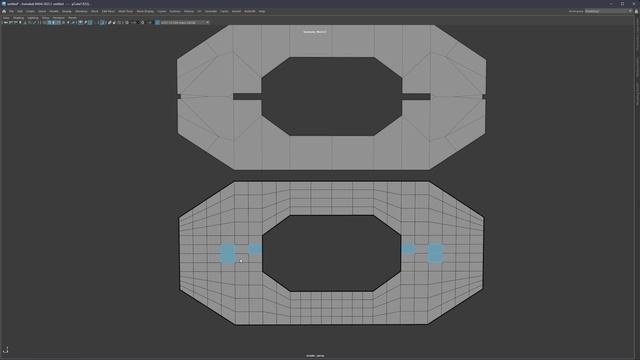Screen dimensions: 640x360
Task: Open the Cache menu
Action: (224, 11)
